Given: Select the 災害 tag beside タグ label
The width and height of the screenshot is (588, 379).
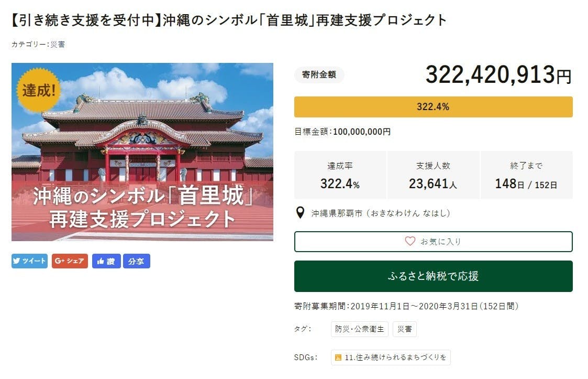Looking at the screenshot, I should [x=404, y=329].
